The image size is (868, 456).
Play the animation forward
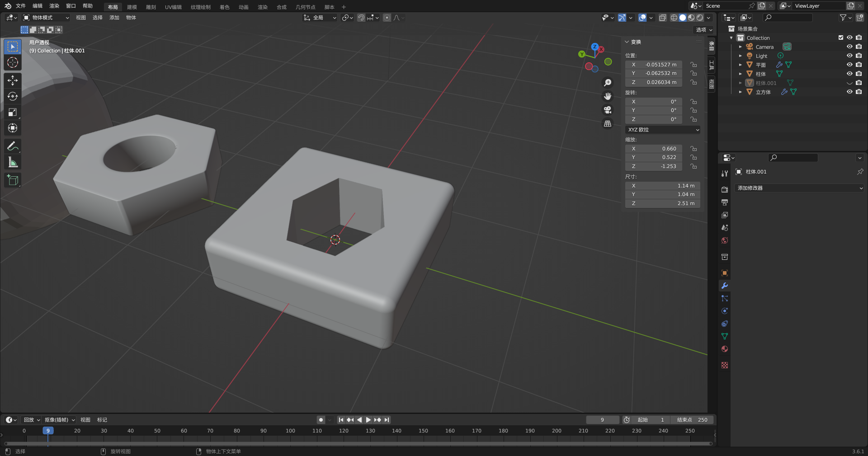368,420
